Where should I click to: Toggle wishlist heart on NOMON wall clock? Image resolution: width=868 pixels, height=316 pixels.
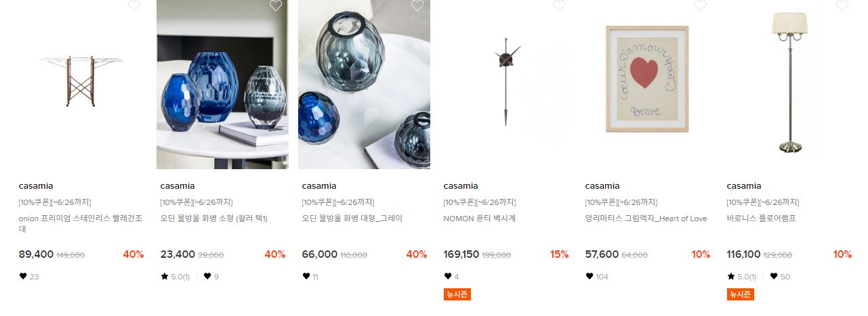click(559, 5)
